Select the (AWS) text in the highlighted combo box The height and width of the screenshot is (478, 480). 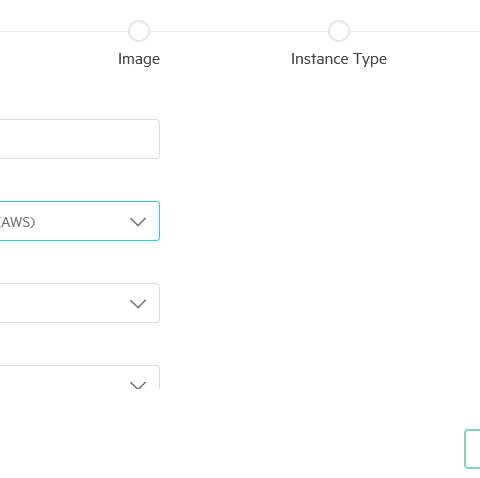point(17,222)
